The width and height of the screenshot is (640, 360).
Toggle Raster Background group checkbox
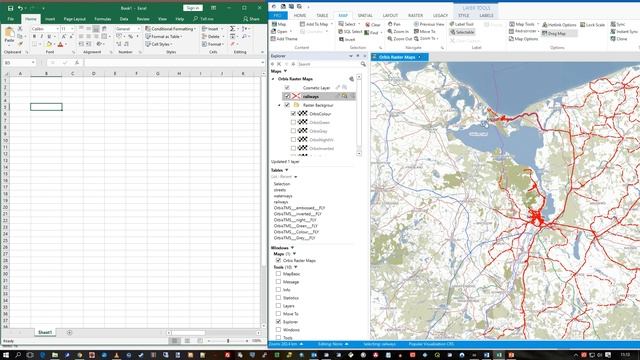[x=287, y=105]
